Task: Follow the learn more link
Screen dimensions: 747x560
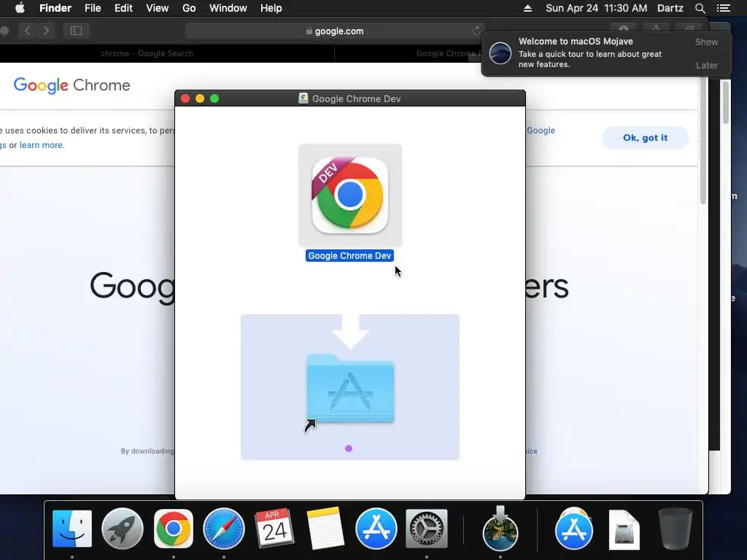Action: 41,145
